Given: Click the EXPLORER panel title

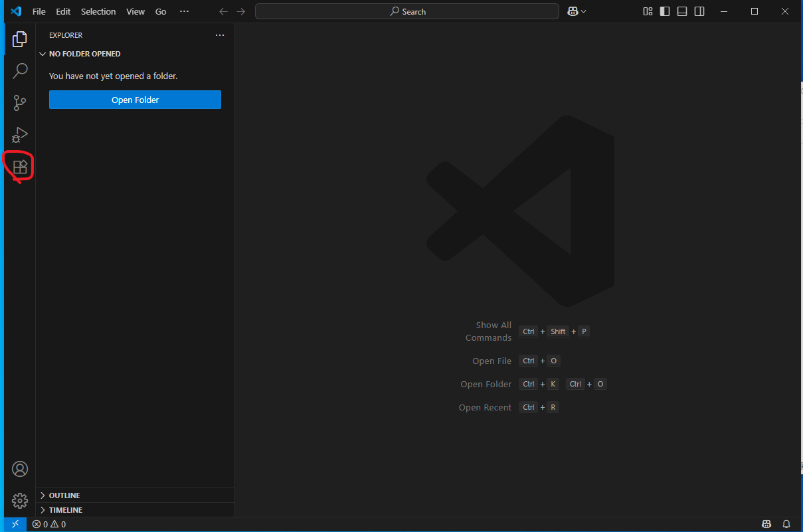Looking at the screenshot, I should [66, 35].
